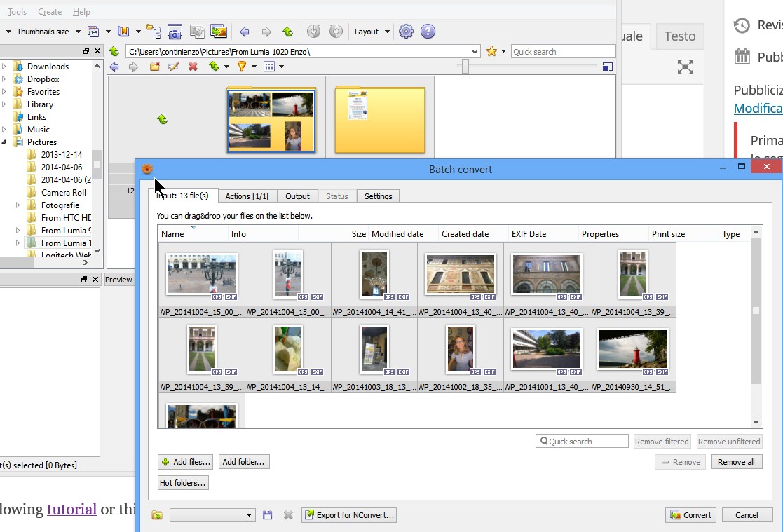The width and height of the screenshot is (783, 532).
Task: Click the camera capture icon in the toolbar
Action: click(175, 32)
